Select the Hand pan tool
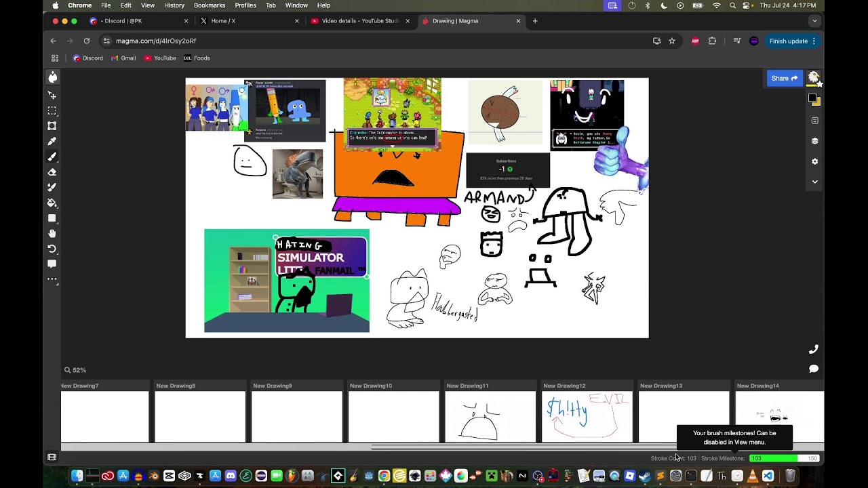Viewport: 868px width, 488px height. 52,234
